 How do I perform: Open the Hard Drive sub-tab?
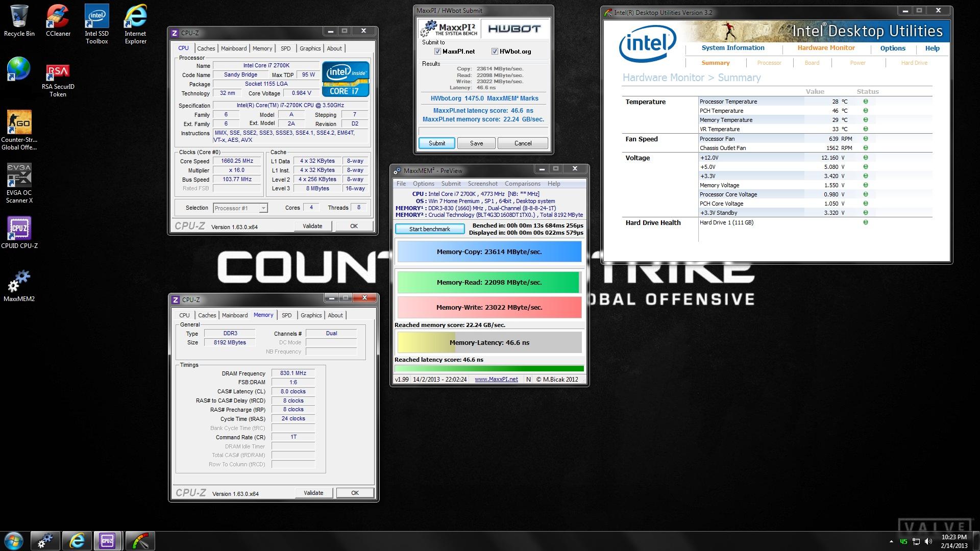[x=914, y=63]
